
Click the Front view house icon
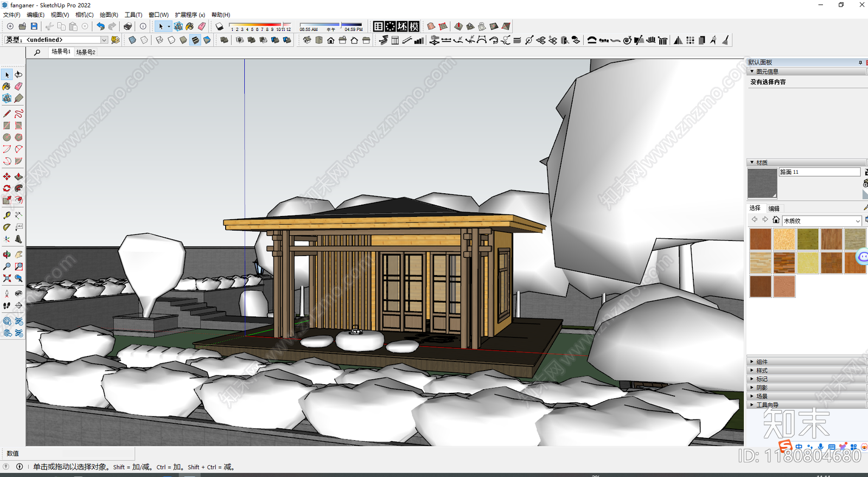(x=331, y=40)
